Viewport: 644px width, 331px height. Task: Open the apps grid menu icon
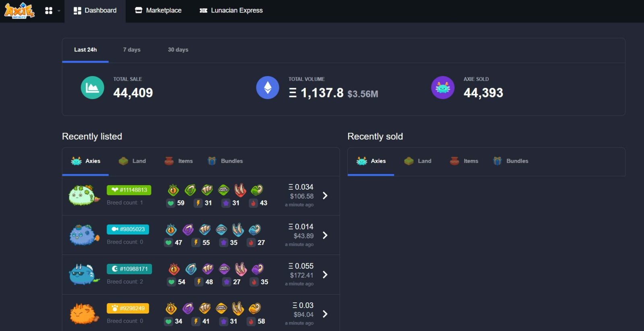pos(49,11)
